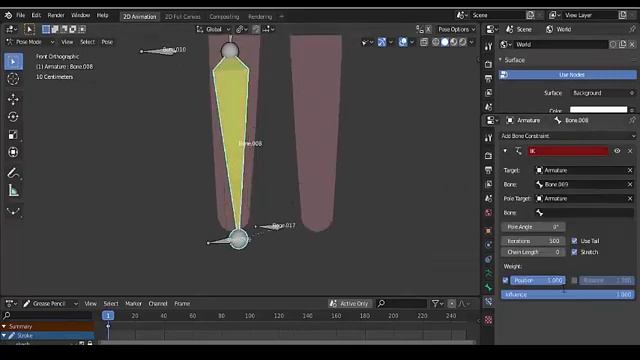Toggle viewport overlays
The width and height of the screenshot is (640, 360).
(403, 42)
